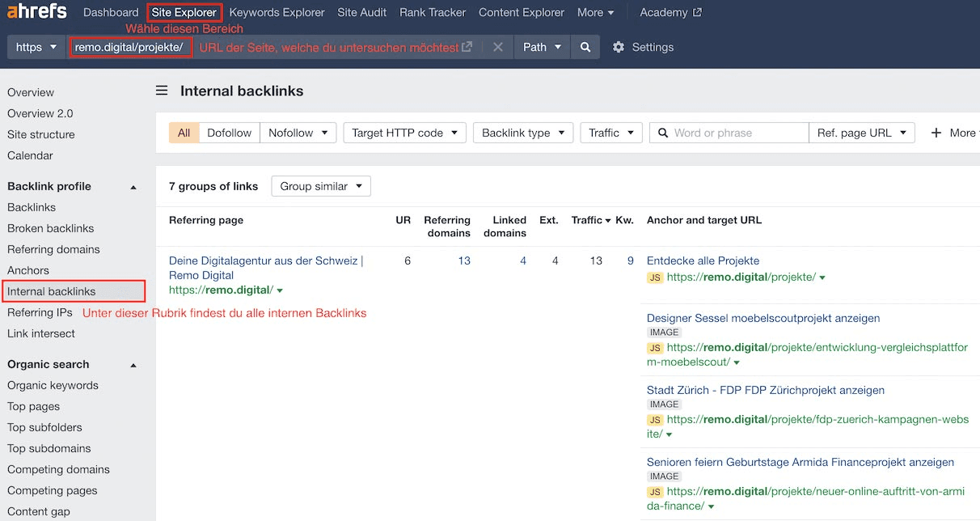Open Calendar in the sidebar

coord(30,155)
